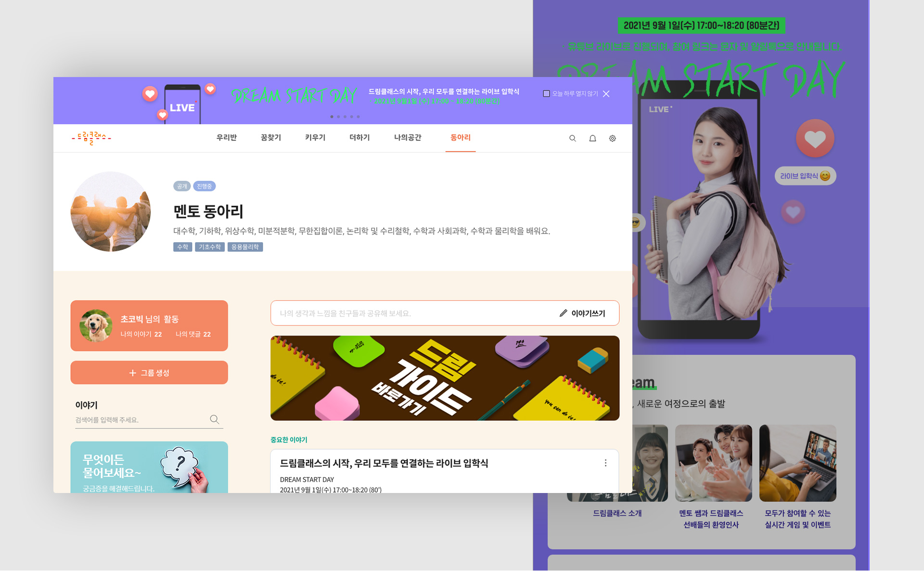This screenshot has height=571, width=924.
Task: Click the sidebar story search magnifier icon
Action: (x=214, y=419)
